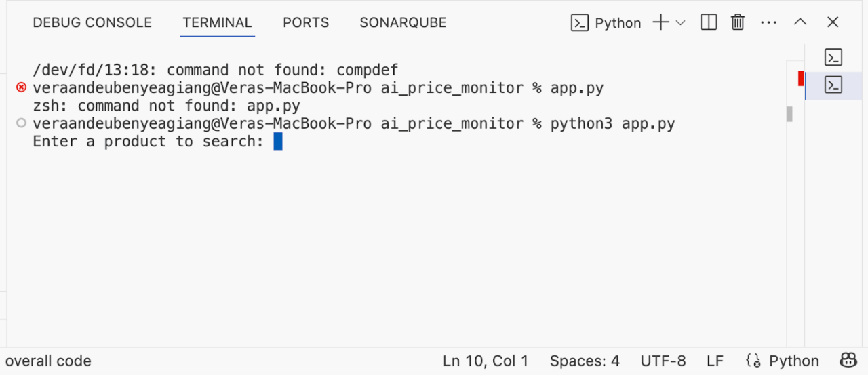
Task: Close the terminal panel with the X
Action: point(833,22)
